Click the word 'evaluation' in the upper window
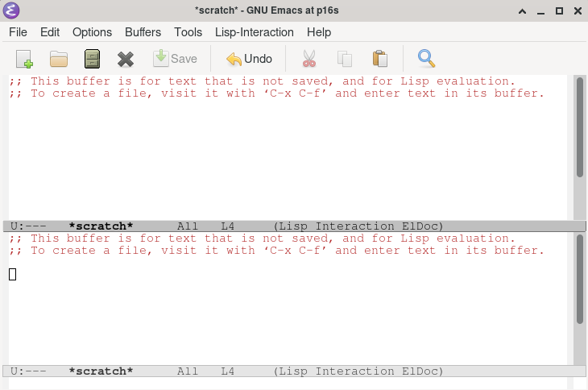 (x=472, y=81)
